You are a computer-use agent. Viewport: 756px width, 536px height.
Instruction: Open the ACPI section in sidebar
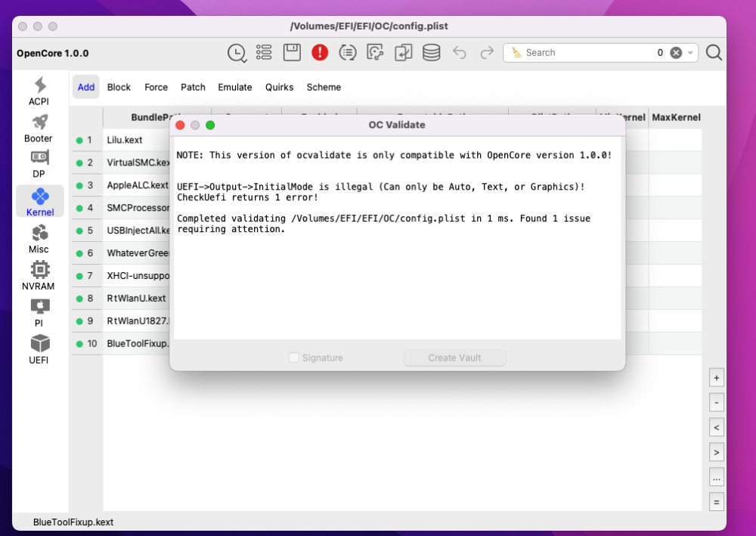pos(39,91)
